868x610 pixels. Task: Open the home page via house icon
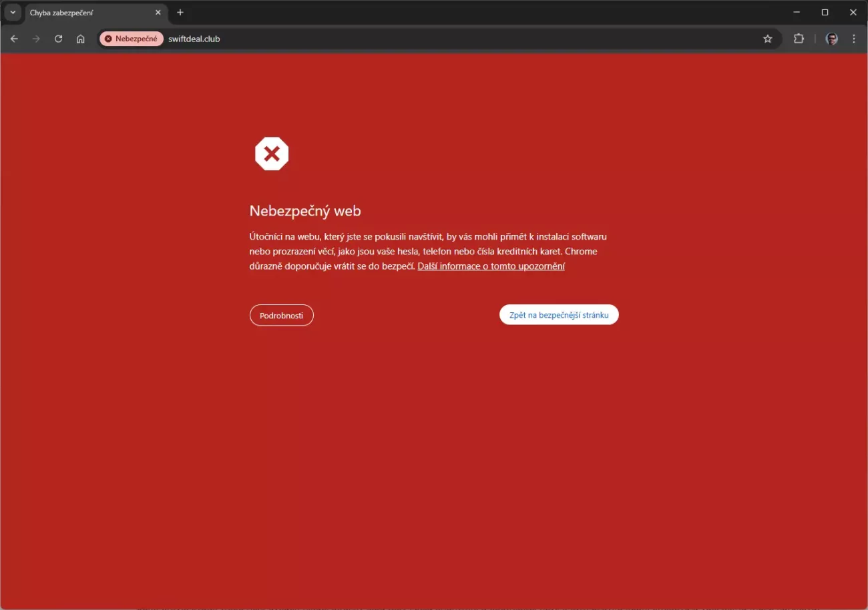tap(80, 39)
